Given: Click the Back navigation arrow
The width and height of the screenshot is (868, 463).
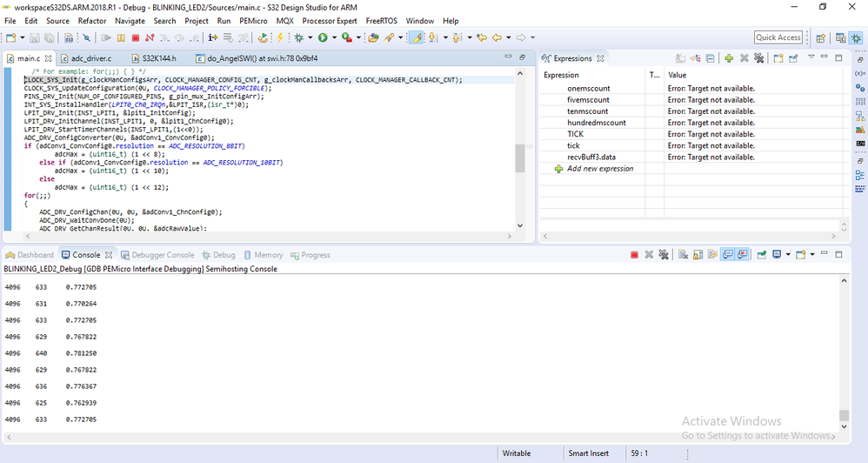Looking at the screenshot, I should (x=497, y=37).
